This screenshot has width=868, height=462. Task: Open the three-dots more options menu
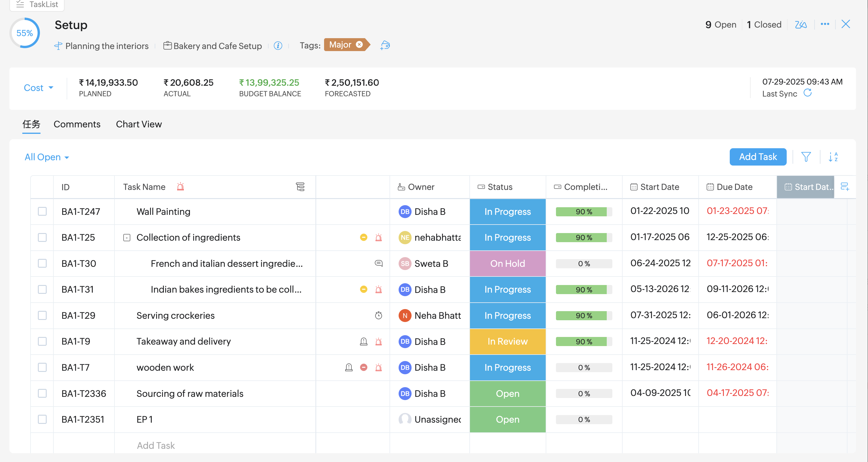(x=825, y=24)
